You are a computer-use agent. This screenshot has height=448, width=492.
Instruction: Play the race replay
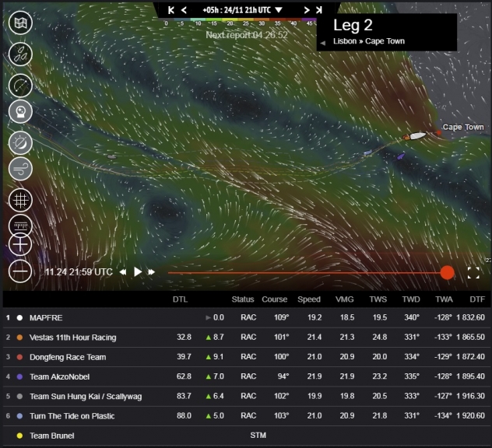pyautogui.click(x=138, y=271)
